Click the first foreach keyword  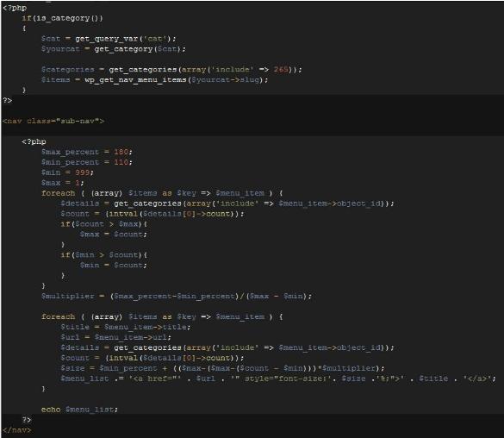point(59,193)
